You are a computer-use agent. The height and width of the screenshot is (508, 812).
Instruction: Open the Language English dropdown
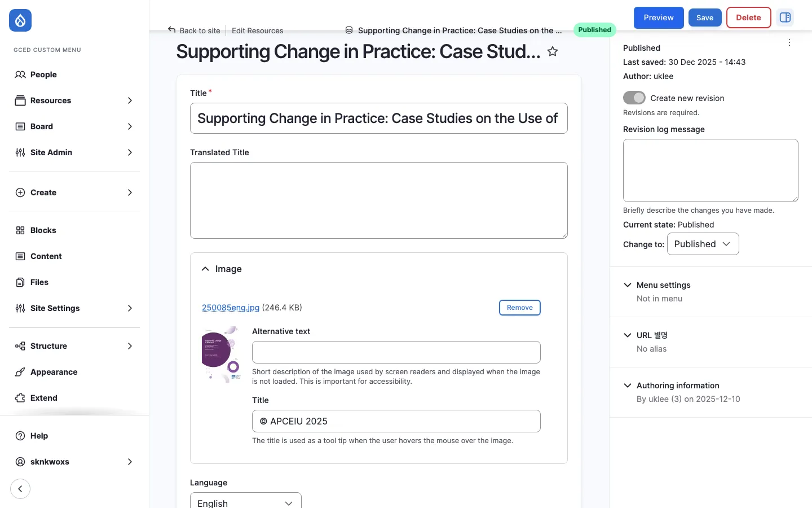coord(245,502)
